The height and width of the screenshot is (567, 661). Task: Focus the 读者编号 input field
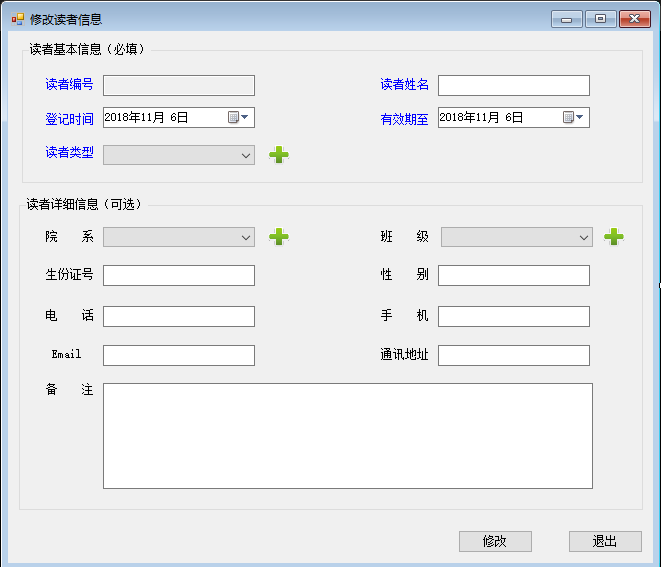179,86
